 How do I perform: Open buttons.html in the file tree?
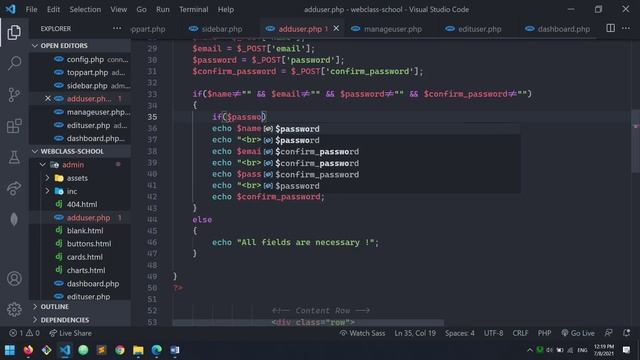click(89, 244)
